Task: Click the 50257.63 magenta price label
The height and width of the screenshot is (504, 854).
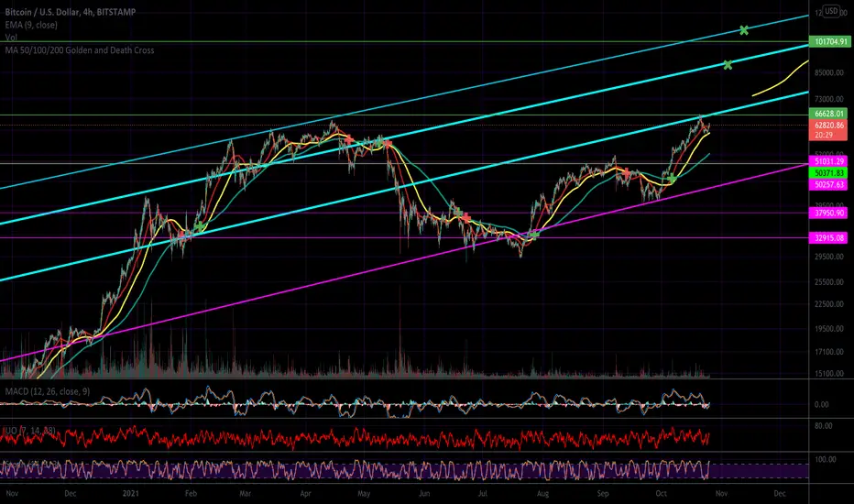Action: point(829,185)
